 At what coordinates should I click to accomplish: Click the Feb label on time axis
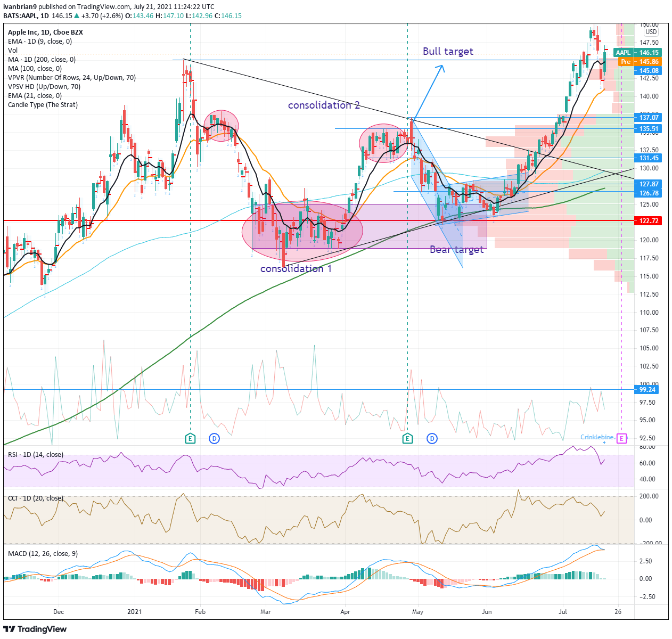[200, 612]
